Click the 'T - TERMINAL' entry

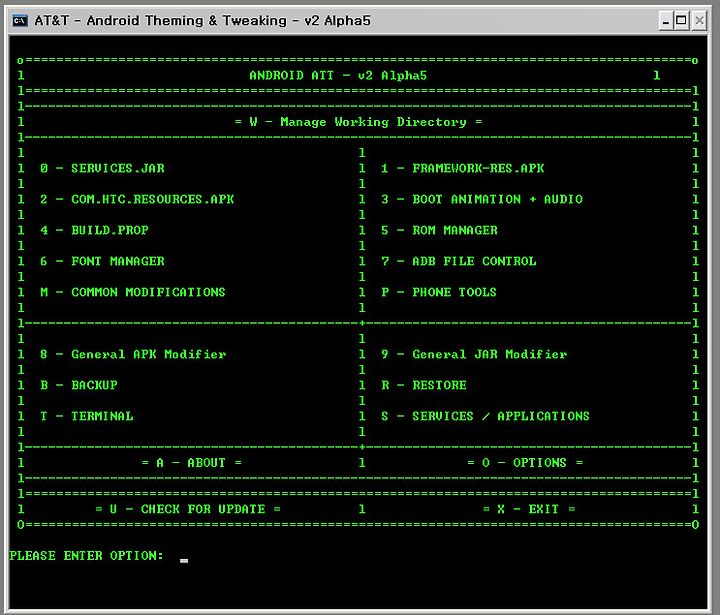pyautogui.click(x=86, y=416)
